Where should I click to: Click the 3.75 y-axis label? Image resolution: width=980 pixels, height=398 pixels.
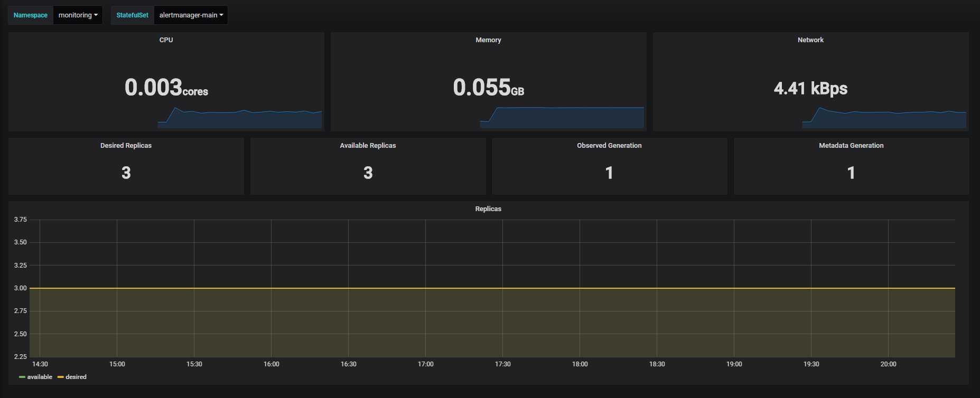click(20, 220)
